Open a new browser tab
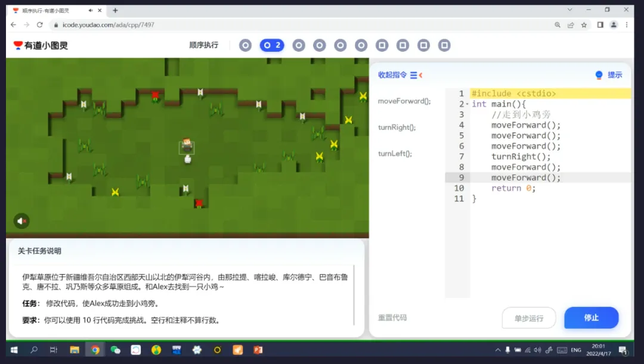This screenshot has height=364, width=644. point(115,11)
